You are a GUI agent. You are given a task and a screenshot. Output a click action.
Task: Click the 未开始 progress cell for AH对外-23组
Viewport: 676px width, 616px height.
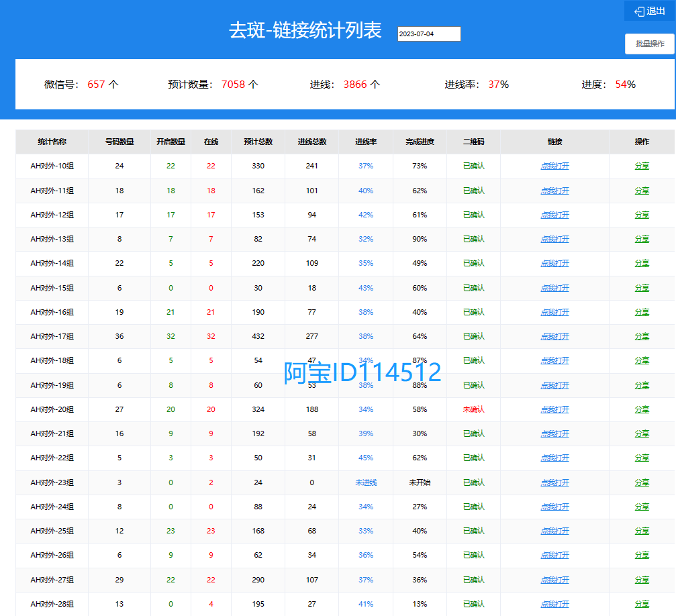point(420,482)
